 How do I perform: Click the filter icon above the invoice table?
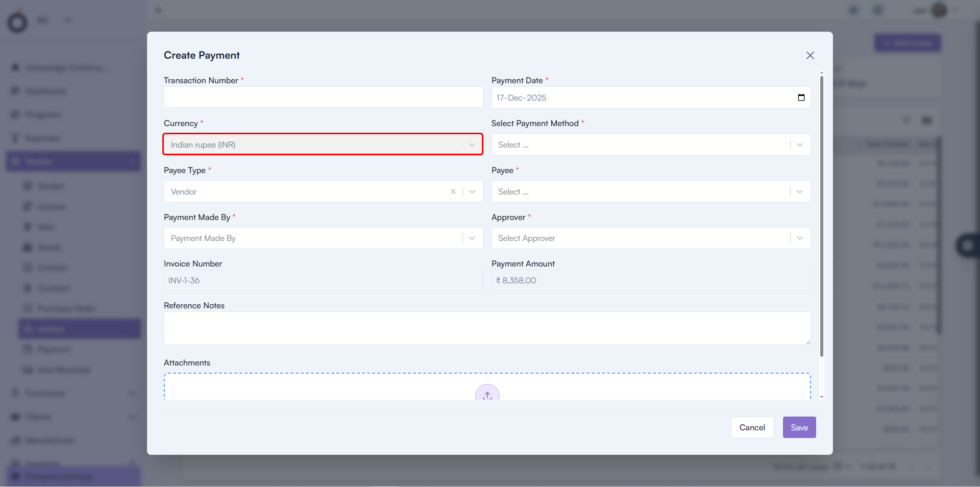(x=907, y=120)
